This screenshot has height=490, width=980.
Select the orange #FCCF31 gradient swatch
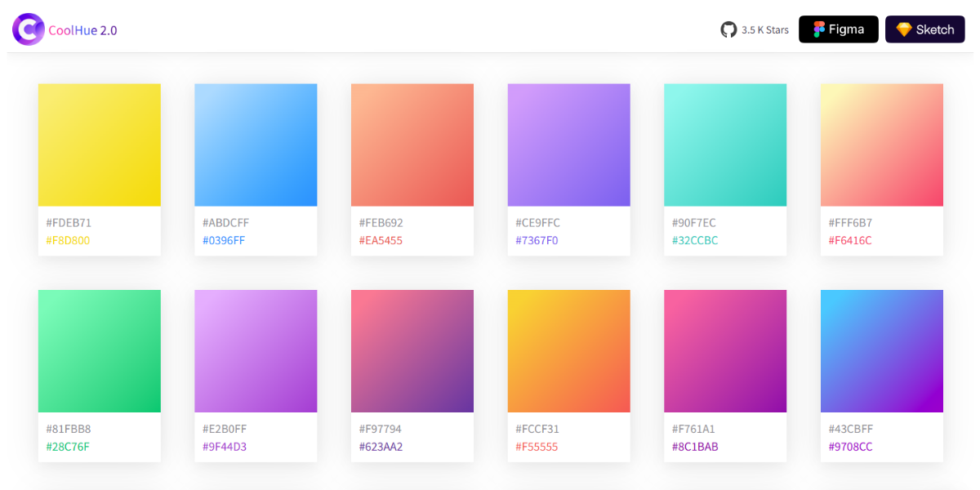tap(568, 351)
